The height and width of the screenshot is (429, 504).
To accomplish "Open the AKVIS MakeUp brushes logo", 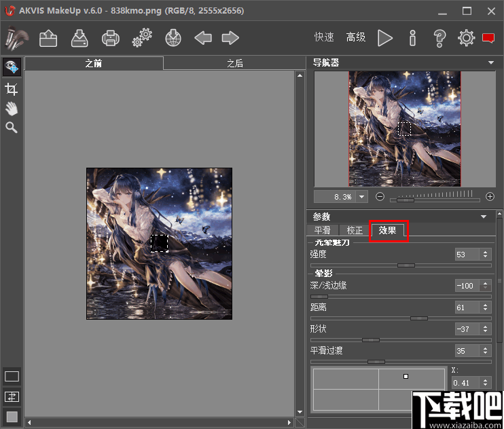I will [x=16, y=38].
